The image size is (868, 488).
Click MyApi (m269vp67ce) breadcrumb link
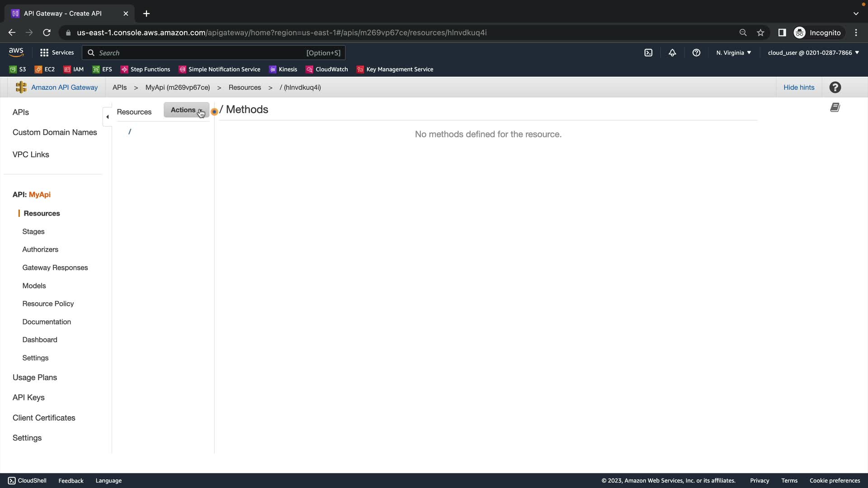[177, 88]
